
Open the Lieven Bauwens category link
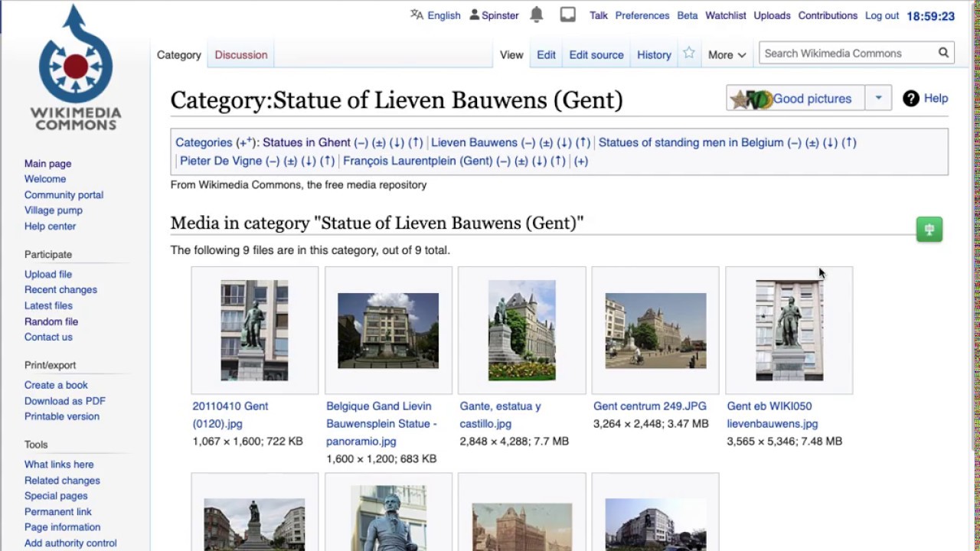click(x=474, y=142)
